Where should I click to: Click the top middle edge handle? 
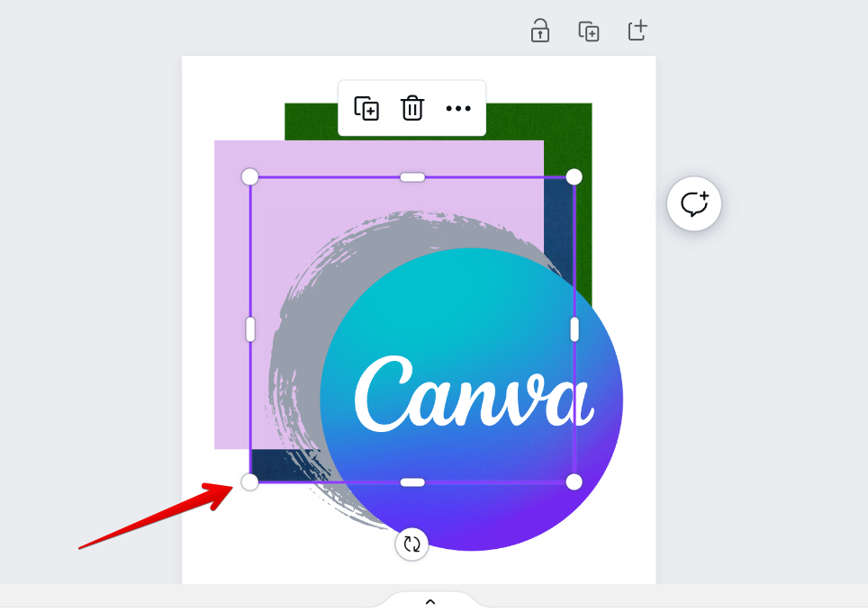(x=412, y=177)
